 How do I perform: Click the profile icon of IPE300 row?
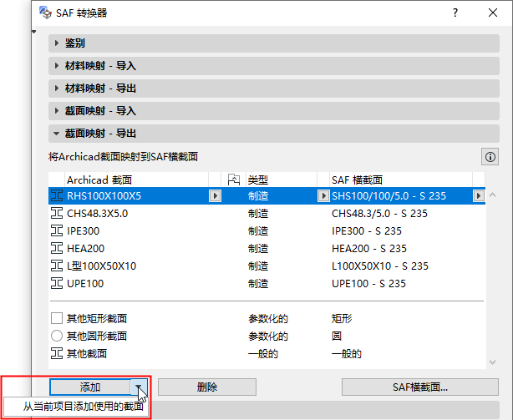coord(57,230)
